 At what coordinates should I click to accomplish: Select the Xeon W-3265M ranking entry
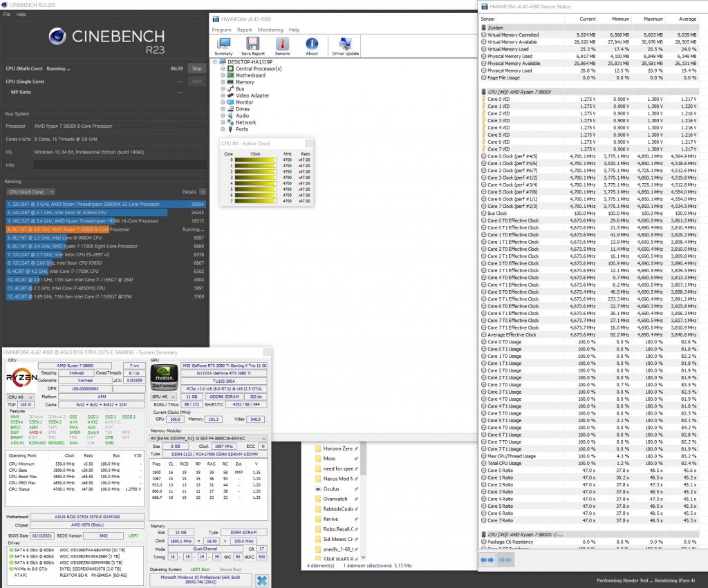tap(106, 213)
